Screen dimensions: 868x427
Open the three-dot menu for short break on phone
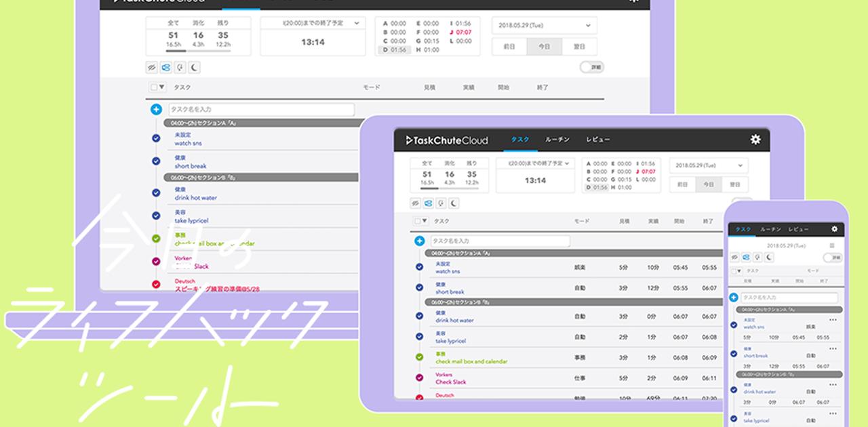tap(833, 348)
